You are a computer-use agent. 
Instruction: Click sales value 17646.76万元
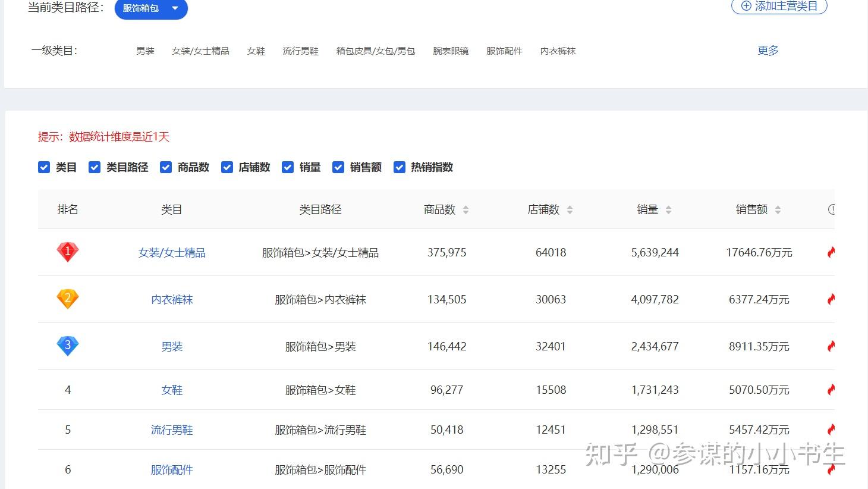[759, 253]
